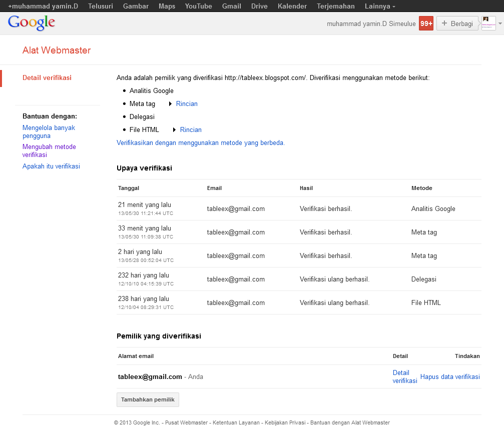Open Detail verifikasi link in owner row
This screenshot has width=504, height=445.
coord(405,376)
